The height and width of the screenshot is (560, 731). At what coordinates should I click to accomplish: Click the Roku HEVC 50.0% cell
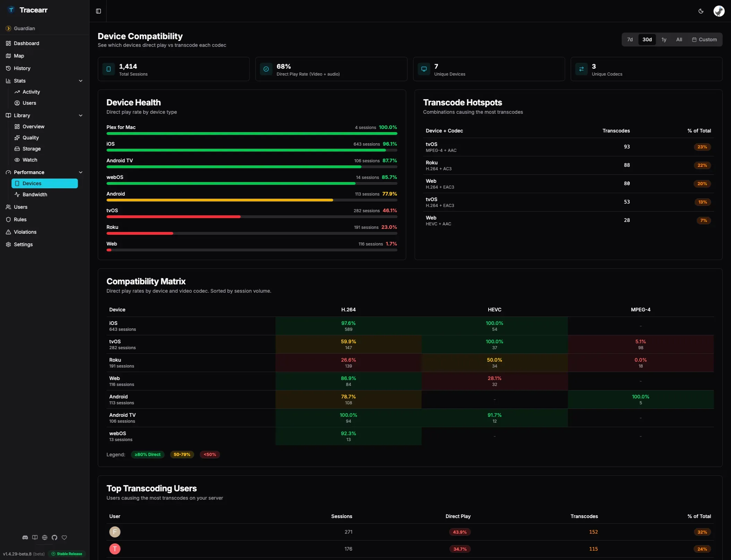tap(494, 363)
